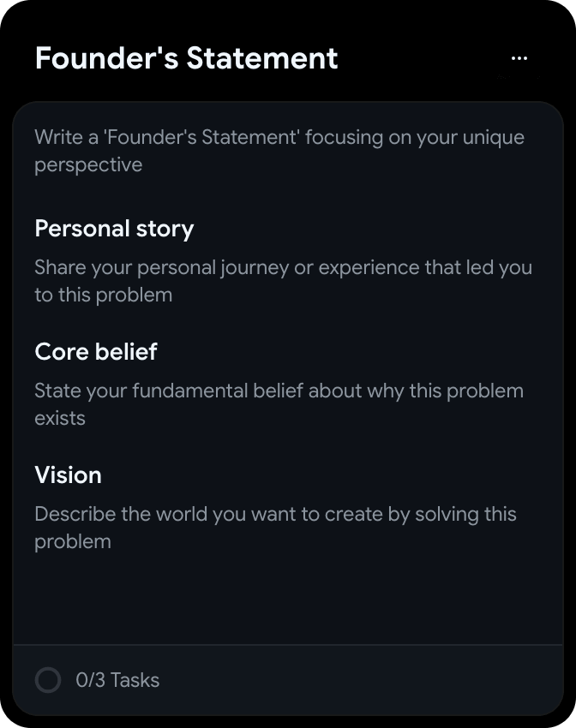The height and width of the screenshot is (728, 576).
Task: Toggle the Personal story task complete
Action: coord(113,230)
